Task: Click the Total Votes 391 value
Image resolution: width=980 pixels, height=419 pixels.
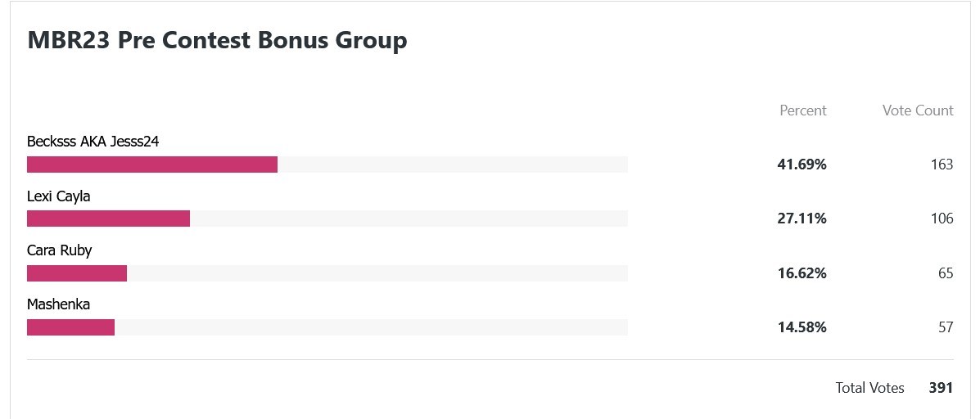Action: point(942,388)
